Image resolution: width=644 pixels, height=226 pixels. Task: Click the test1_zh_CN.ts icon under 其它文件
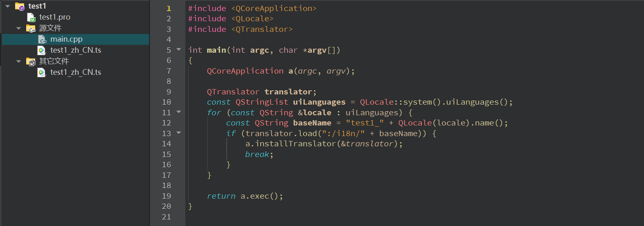coord(42,72)
